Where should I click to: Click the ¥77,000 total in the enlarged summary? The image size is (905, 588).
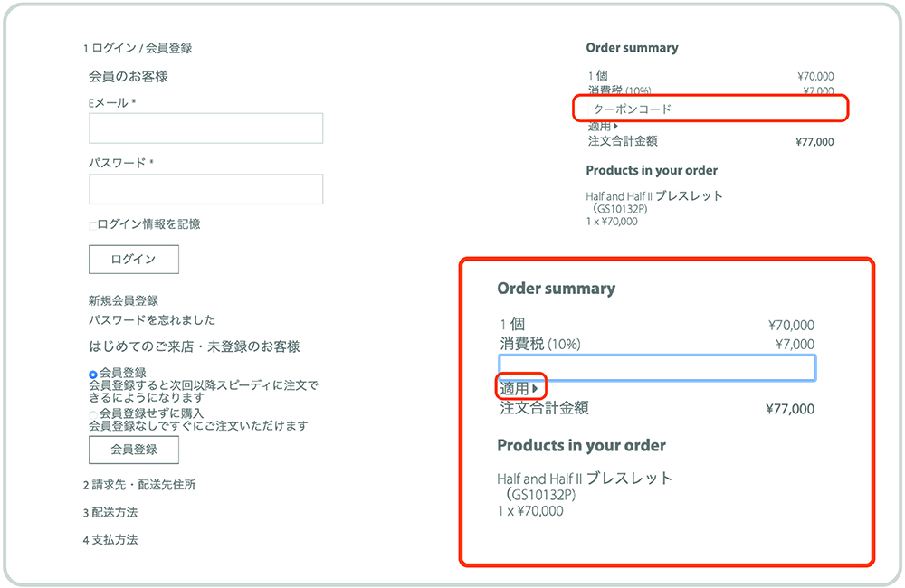point(789,410)
